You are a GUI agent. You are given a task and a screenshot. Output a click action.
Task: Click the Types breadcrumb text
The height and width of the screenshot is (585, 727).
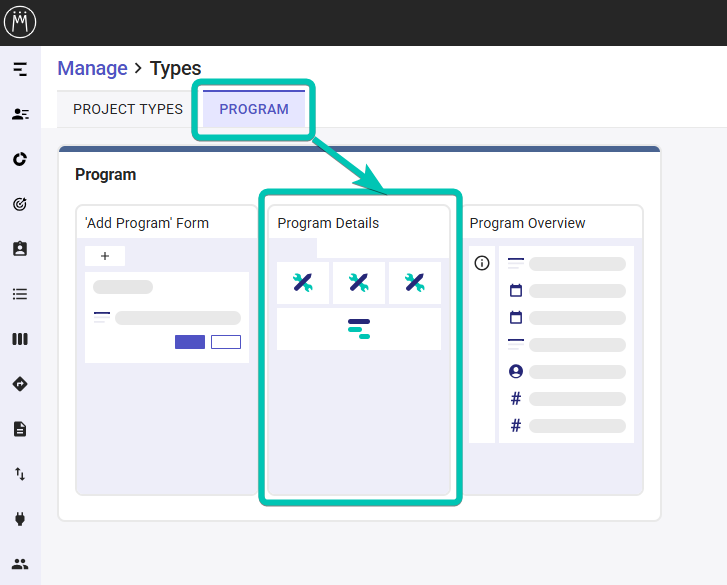[x=175, y=68]
